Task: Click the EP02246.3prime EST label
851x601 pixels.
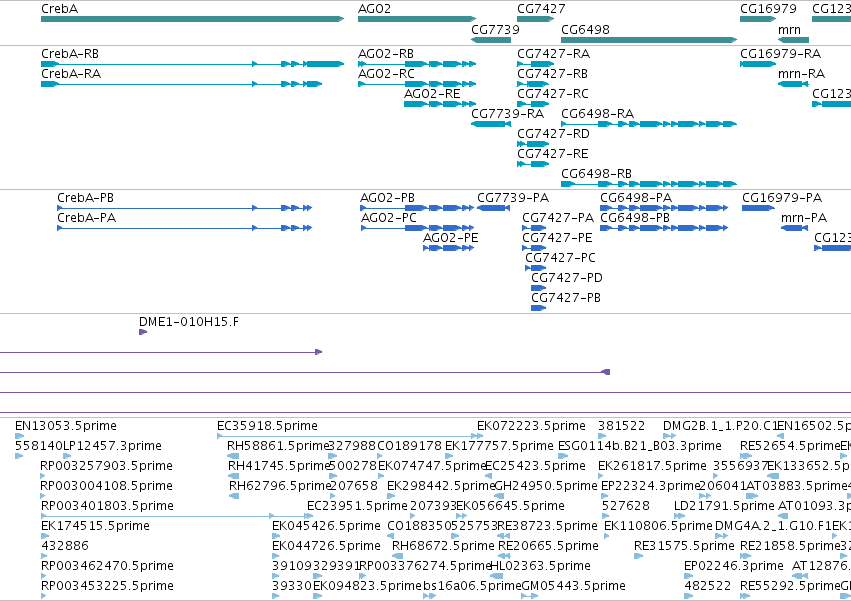Action: pyautogui.click(x=734, y=566)
